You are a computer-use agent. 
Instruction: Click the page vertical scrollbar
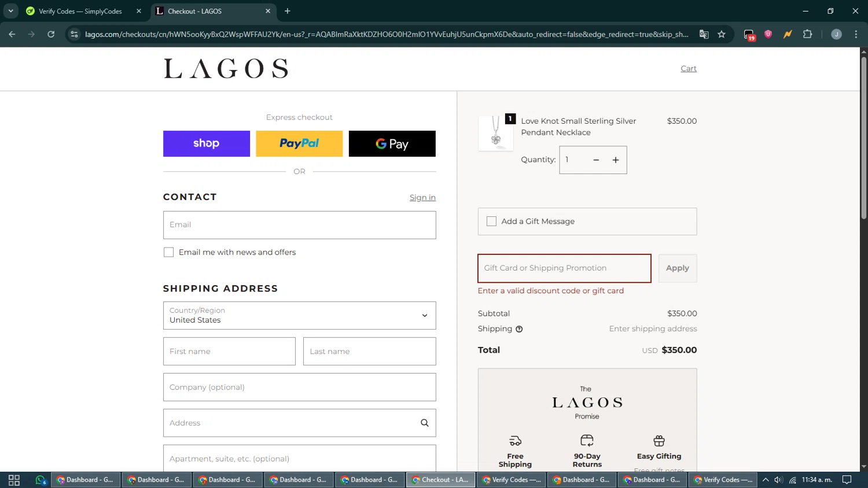coord(863,138)
